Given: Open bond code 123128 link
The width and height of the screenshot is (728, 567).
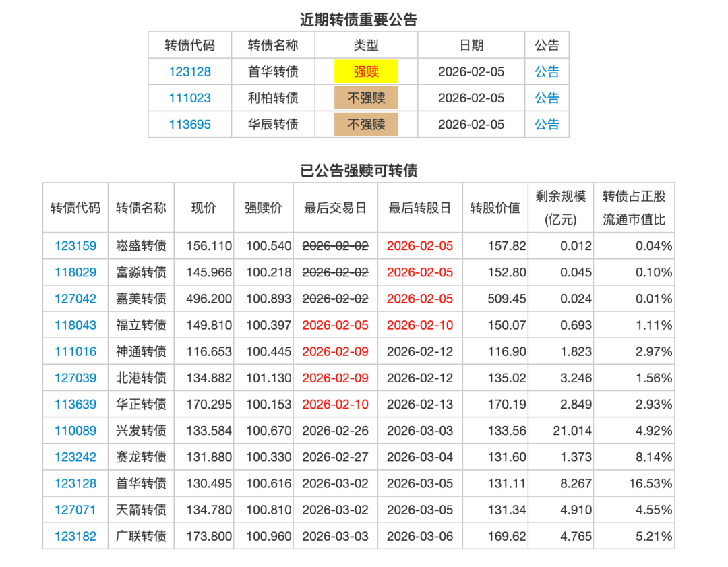Looking at the screenshot, I should tap(189, 71).
